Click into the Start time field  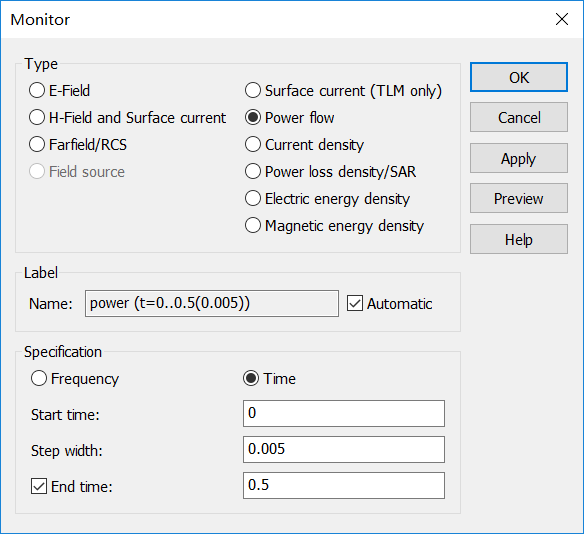[344, 413]
